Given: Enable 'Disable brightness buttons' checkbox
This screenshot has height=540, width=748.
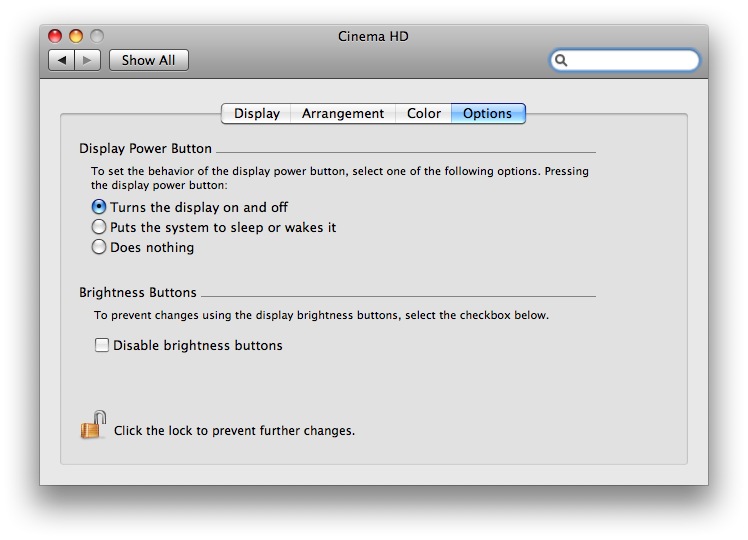Looking at the screenshot, I should (x=101, y=345).
